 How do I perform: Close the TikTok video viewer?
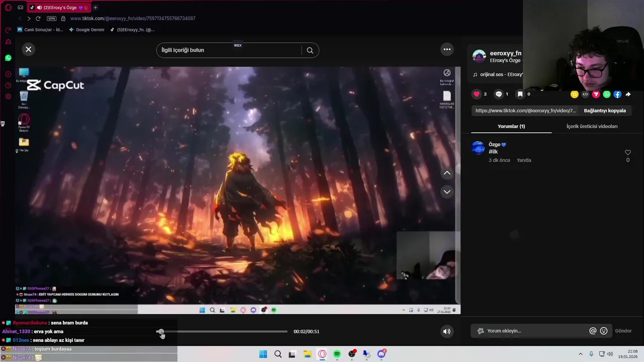coord(28,49)
